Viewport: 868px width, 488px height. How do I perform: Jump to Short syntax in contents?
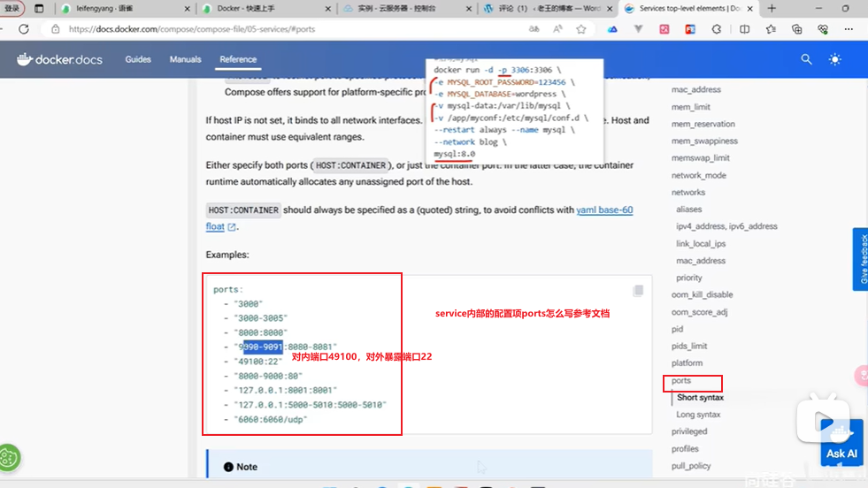(700, 397)
